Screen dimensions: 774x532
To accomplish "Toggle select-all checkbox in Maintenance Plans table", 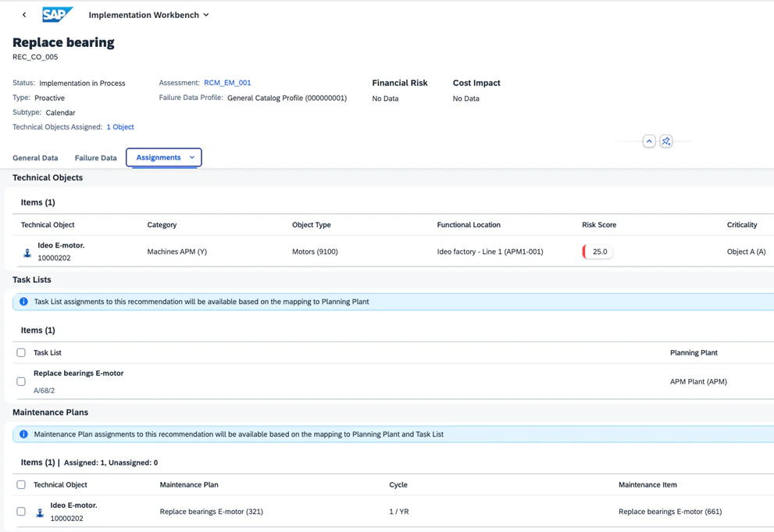I will pos(21,484).
